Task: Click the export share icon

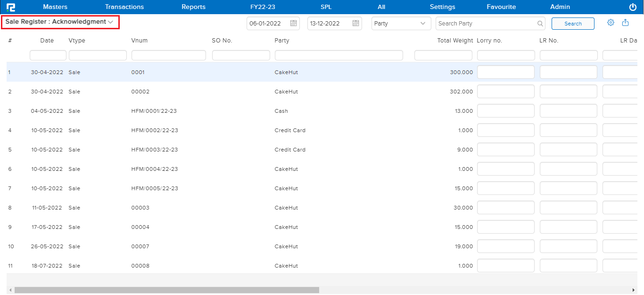Action: pos(626,23)
